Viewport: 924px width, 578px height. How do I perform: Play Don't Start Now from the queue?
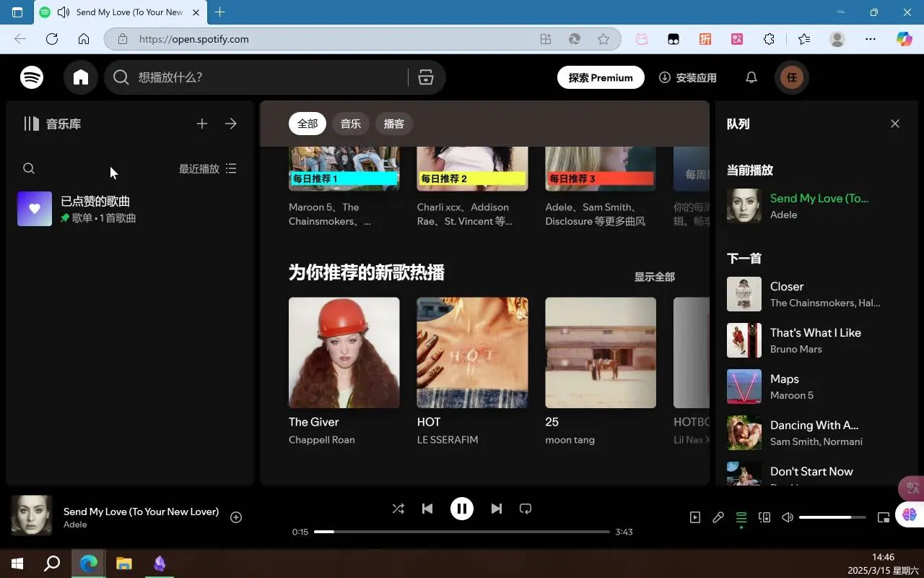point(816,473)
